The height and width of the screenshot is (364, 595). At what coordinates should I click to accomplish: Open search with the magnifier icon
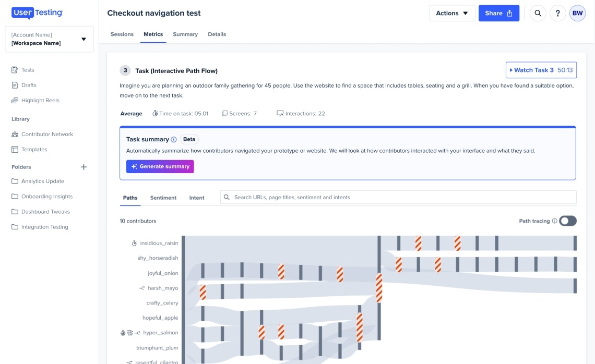(538, 13)
